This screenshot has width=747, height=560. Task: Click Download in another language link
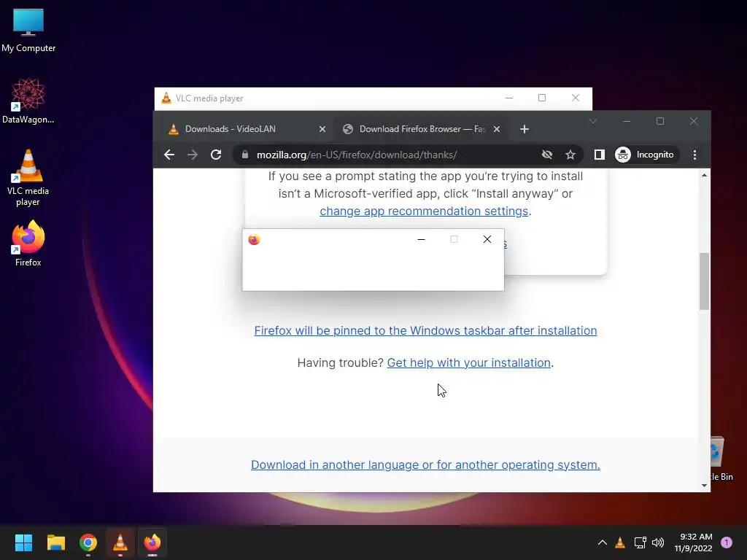(x=425, y=464)
